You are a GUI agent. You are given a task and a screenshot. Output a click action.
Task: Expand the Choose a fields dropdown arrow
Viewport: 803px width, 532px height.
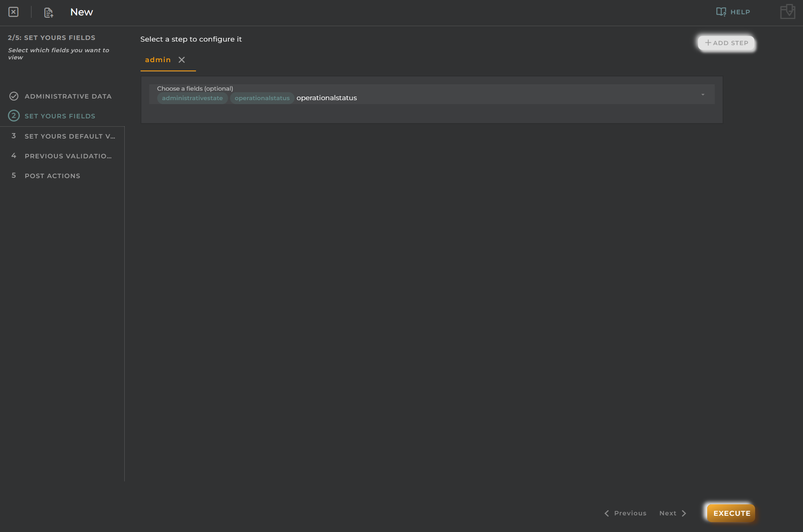click(703, 95)
